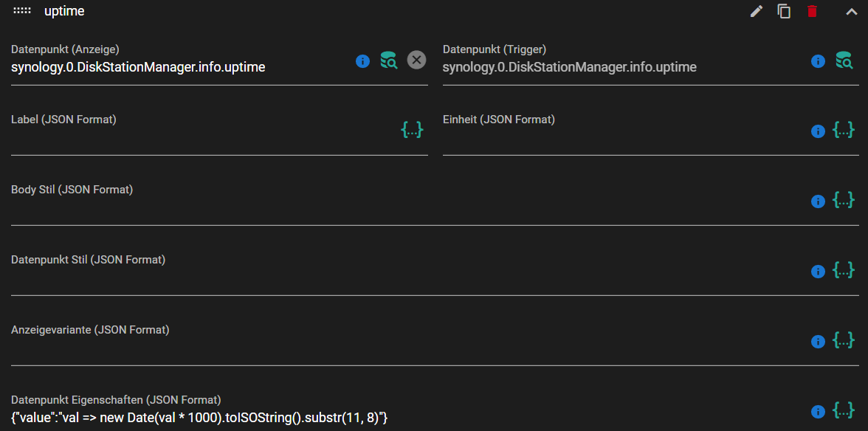Click the pencil edit icon for uptime
Viewport: 868px width, 431px height.
tap(756, 11)
